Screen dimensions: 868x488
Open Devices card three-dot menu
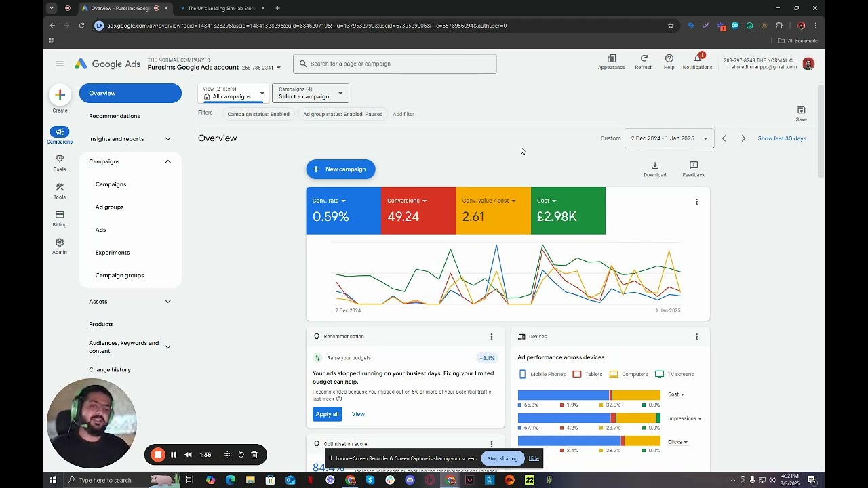(x=696, y=337)
